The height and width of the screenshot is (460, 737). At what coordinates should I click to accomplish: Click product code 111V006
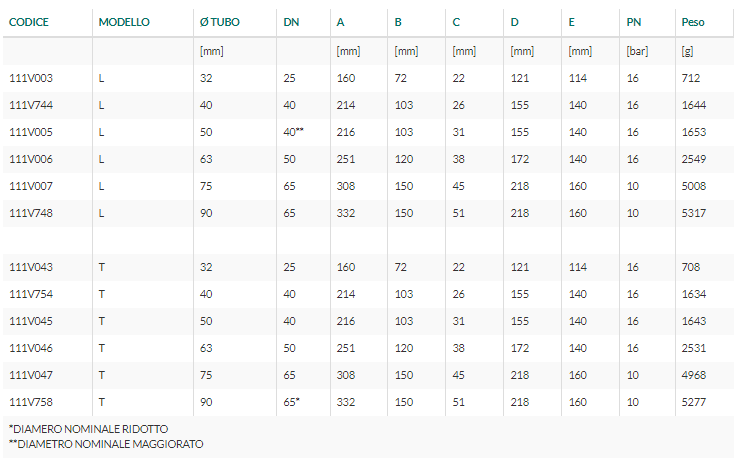[31, 159]
